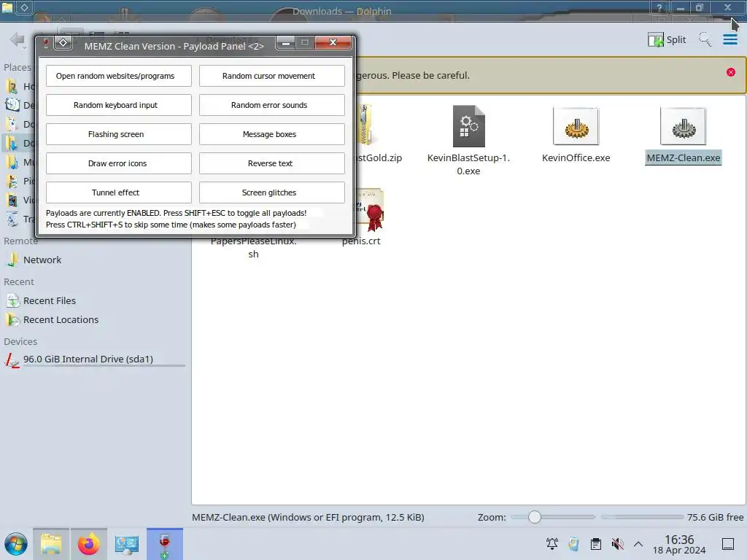747x560 pixels.
Task: Select KevinOffice.exe file icon
Action: coord(576,126)
